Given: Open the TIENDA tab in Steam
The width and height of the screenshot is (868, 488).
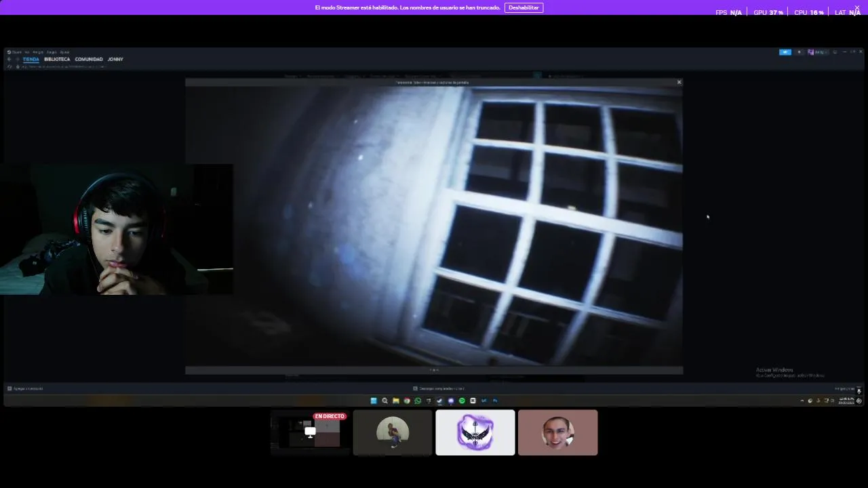Looking at the screenshot, I should (31, 59).
